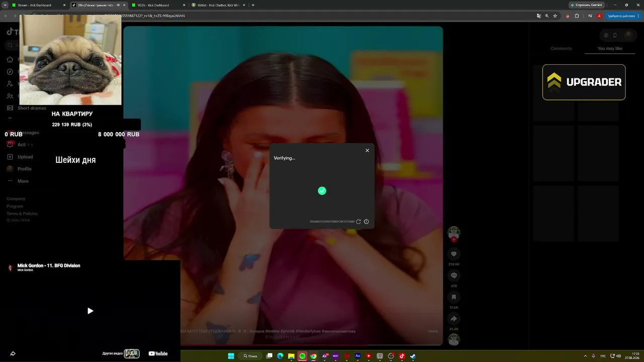
Task: Open Spotify from the taskbar
Action: [x=302, y=356]
